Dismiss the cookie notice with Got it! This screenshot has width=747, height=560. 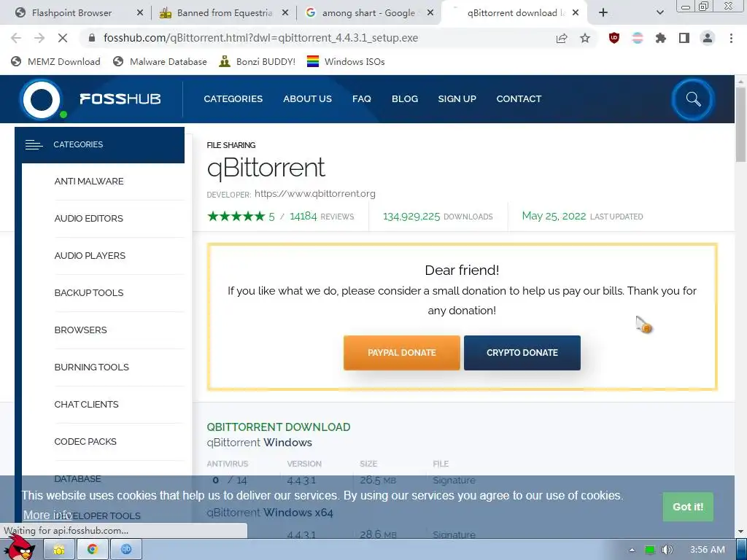(x=688, y=507)
